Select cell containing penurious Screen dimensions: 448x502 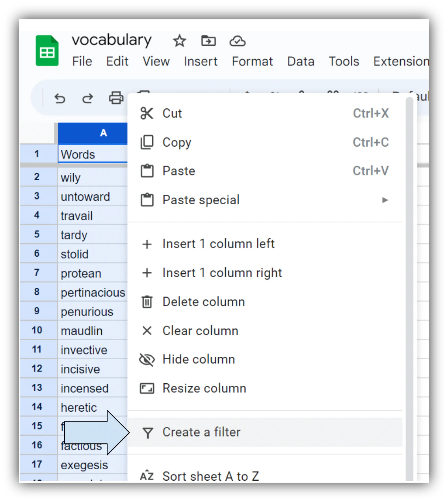click(x=93, y=312)
